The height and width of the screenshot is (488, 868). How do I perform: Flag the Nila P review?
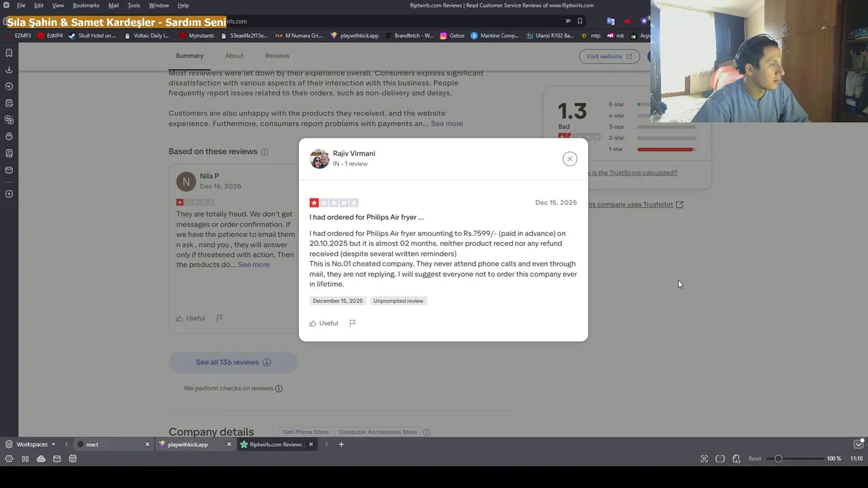[219, 318]
